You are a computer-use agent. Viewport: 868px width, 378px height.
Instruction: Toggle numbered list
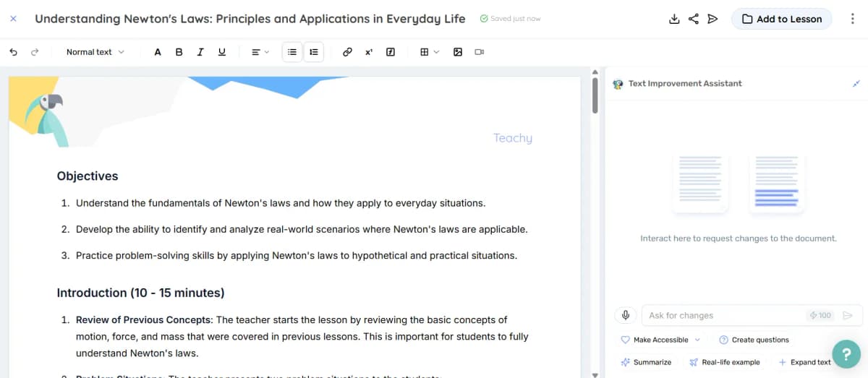(313, 52)
